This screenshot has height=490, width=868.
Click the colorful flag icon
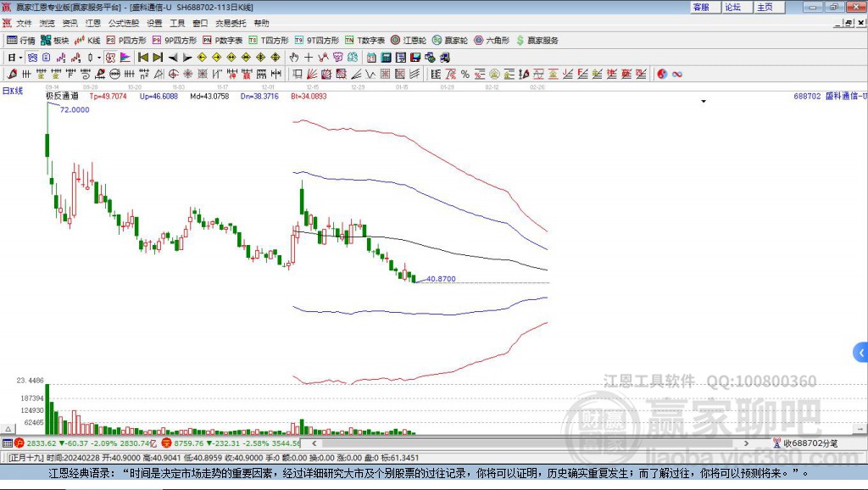coord(125,58)
